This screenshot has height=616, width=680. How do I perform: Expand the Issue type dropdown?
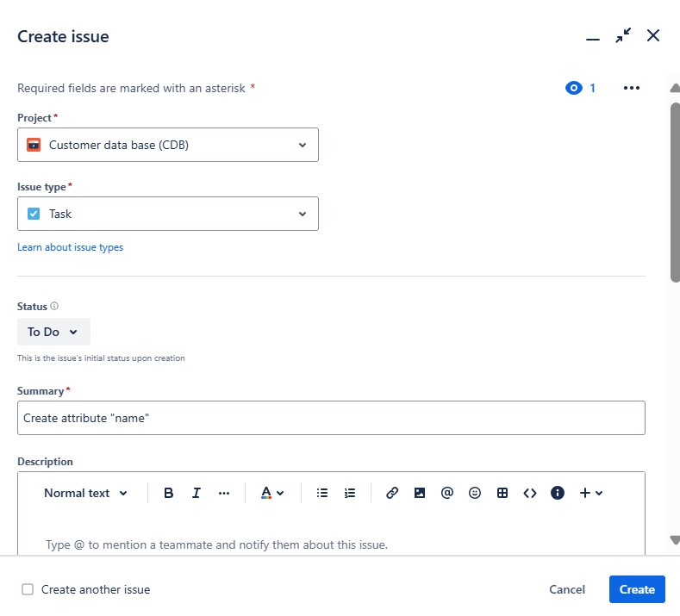(x=168, y=214)
